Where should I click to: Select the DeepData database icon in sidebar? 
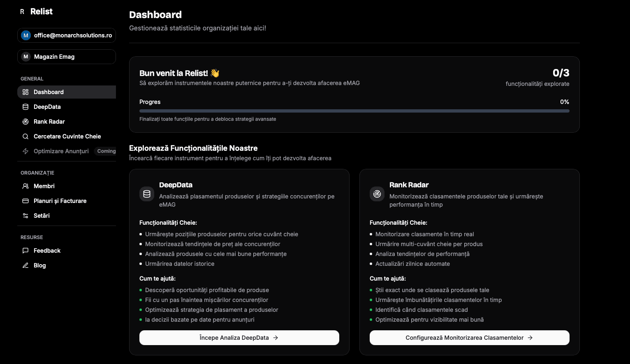click(x=25, y=107)
